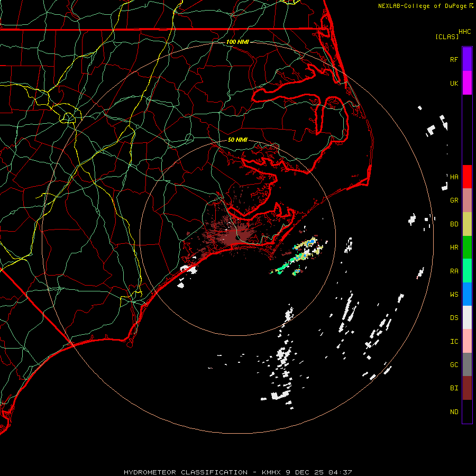The width and height of the screenshot is (476, 476).
Task: Click the white DS legend color swatch
Action: [467, 317]
